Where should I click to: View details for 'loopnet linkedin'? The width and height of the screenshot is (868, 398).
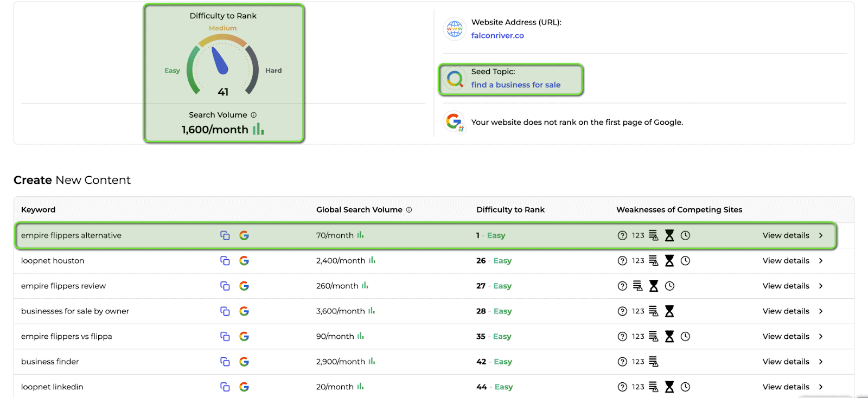[x=786, y=387]
